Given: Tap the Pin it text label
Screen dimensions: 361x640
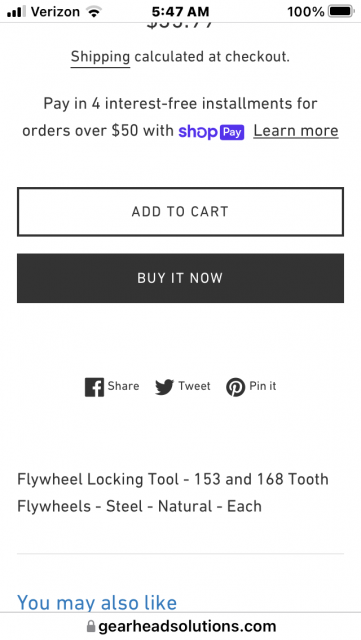Looking at the screenshot, I should [x=263, y=386].
